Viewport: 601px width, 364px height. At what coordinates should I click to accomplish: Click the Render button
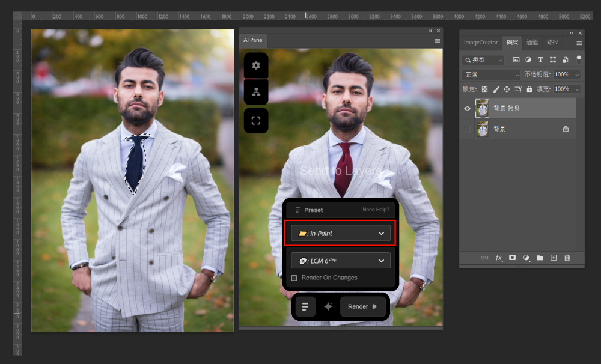pyautogui.click(x=362, y=306)
